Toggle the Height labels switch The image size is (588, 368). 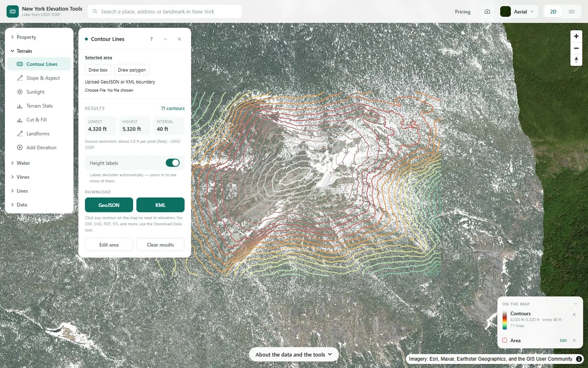(173, 163)
